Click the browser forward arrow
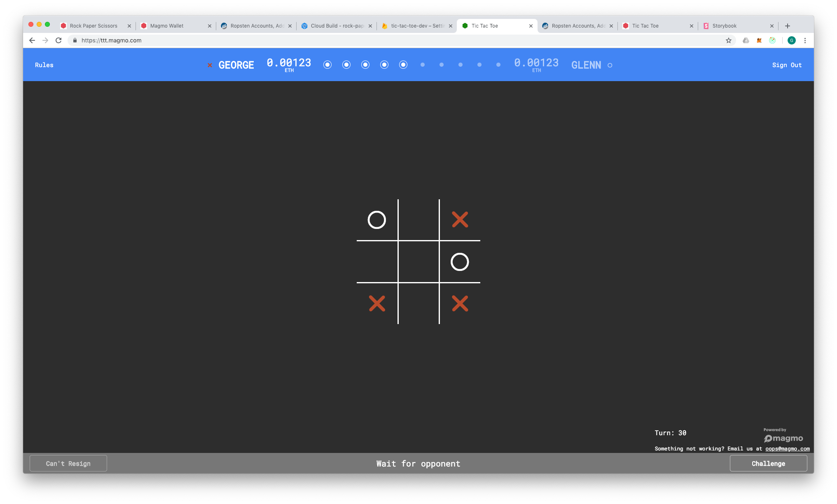837x504 pixels. 45,40
